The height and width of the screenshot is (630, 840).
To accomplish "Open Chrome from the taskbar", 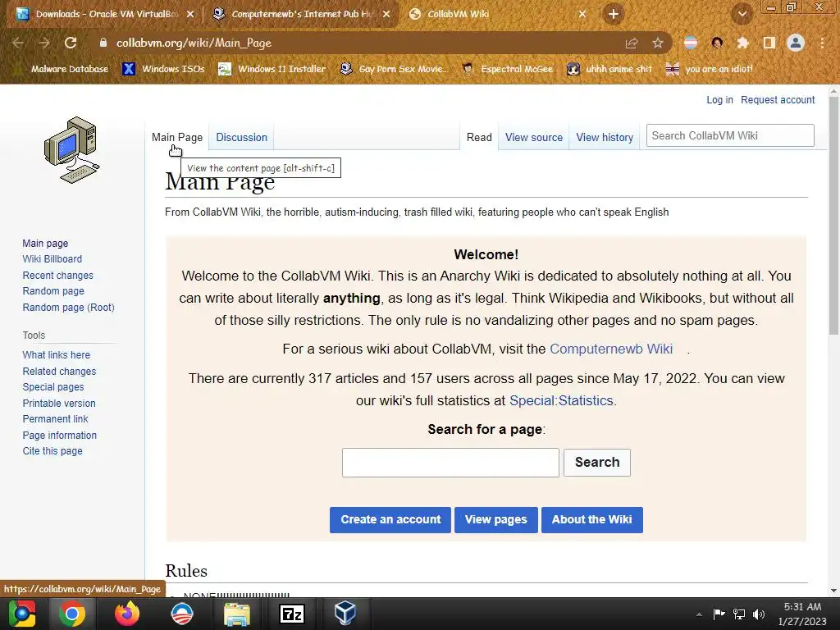I will click(72, 614).
